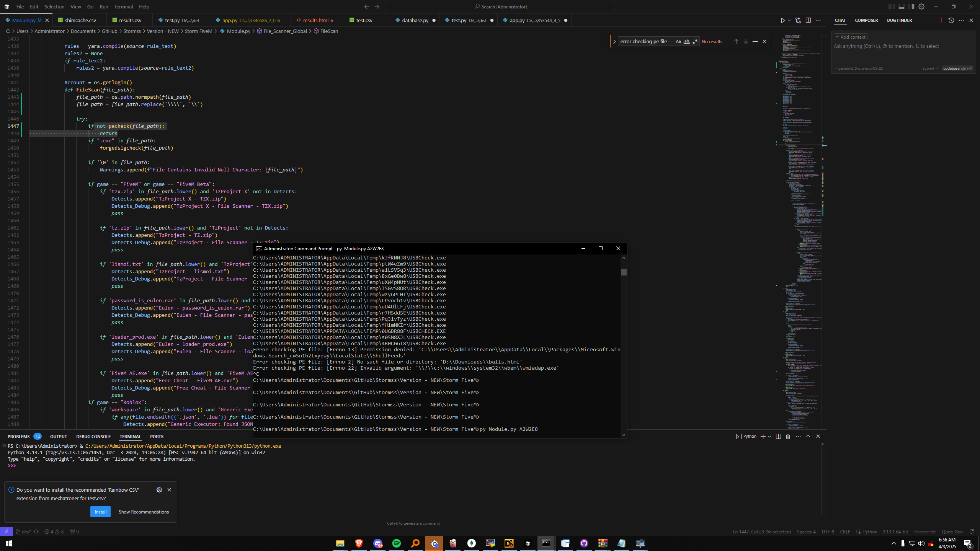The image size is (980, 551).
Task: Open settings gear in the title bar
Action: (x=921, y=7)
